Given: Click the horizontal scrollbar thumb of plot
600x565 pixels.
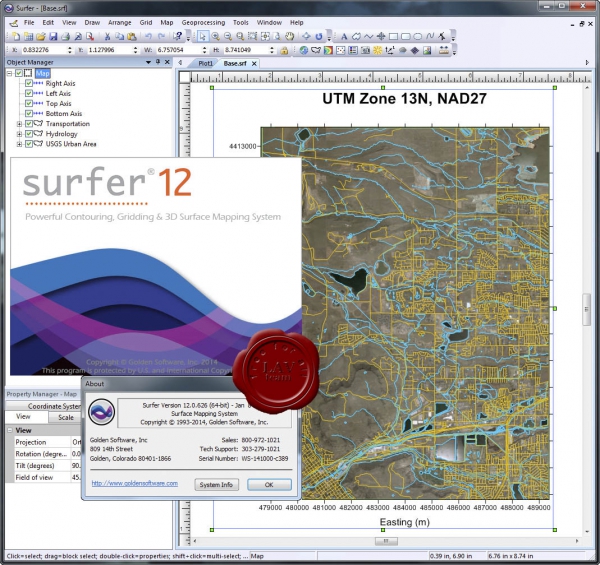Looking at the screenshot, I should tap(386, 541).
